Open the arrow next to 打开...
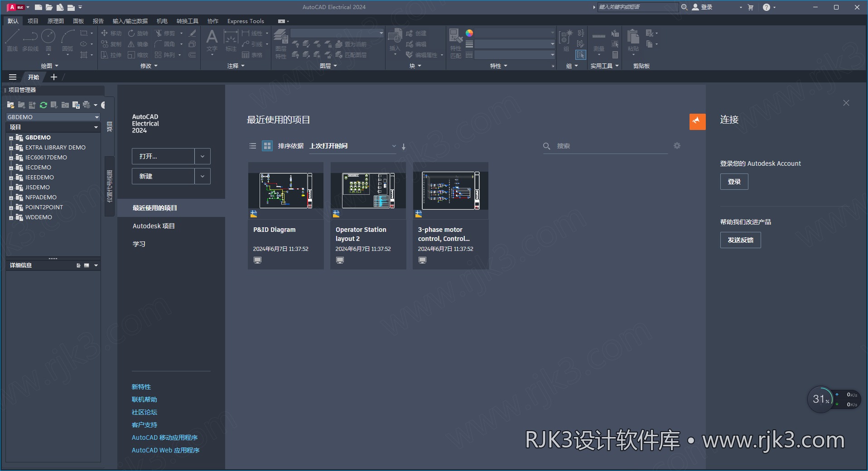868x471 pixels. pos(203,156)
